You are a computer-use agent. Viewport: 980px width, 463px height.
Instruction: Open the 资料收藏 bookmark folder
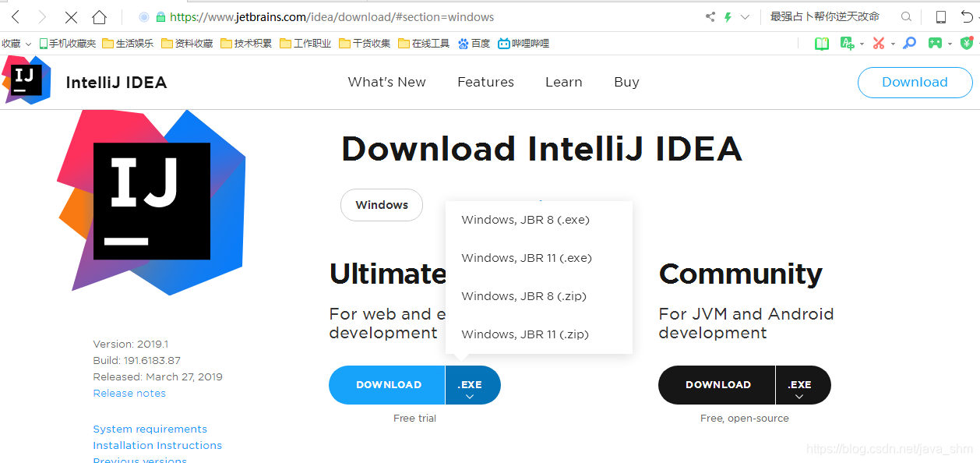[187, 44]
